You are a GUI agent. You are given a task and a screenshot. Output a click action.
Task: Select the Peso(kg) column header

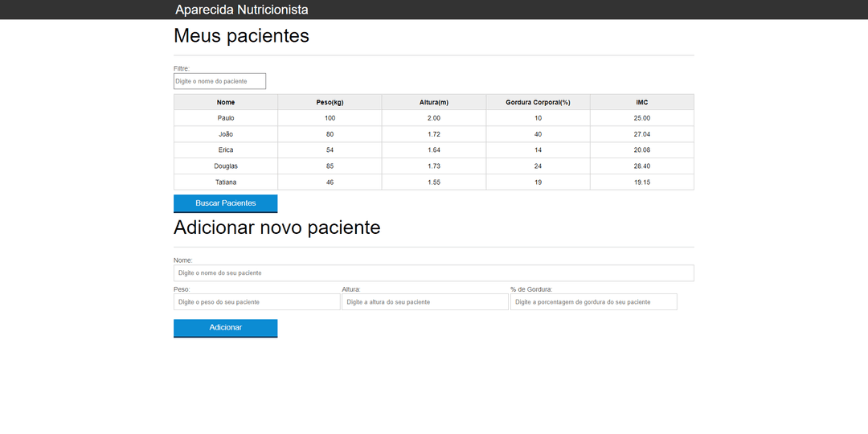tap(330, 102)
